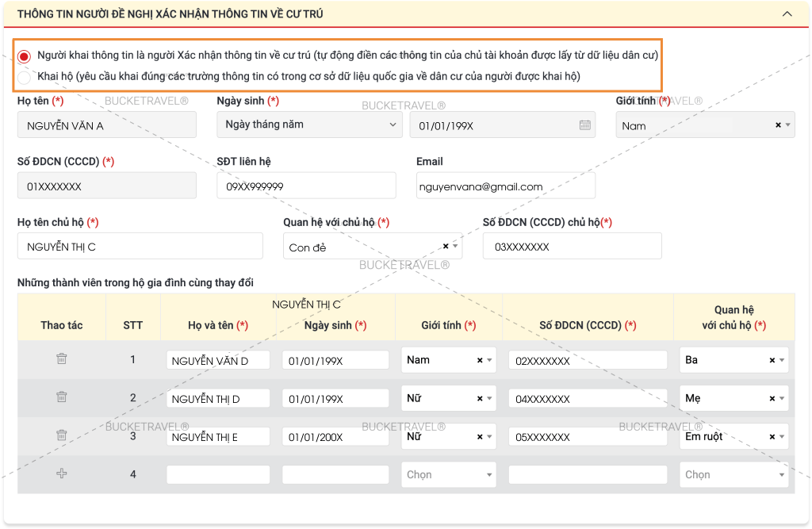Viewport: 812px width, 529px height.
Task: Click the Họ tên chủ hộ field
Action: (x=140, y=247)
